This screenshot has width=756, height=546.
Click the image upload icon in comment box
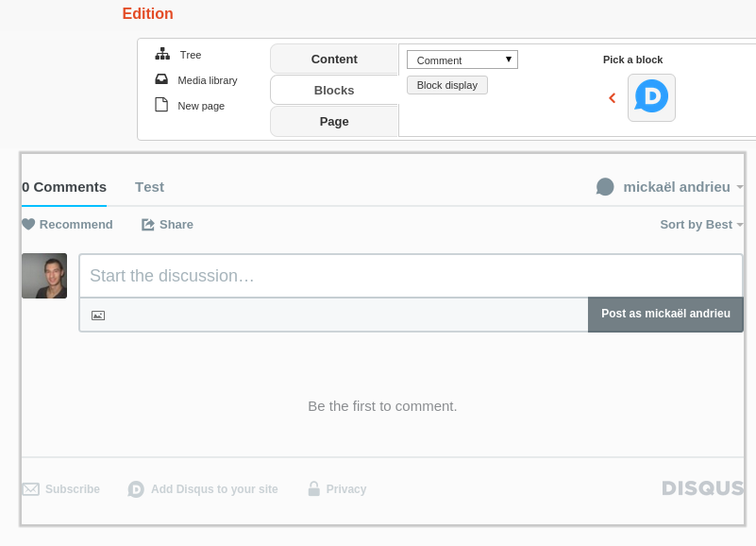coord(98,315)
